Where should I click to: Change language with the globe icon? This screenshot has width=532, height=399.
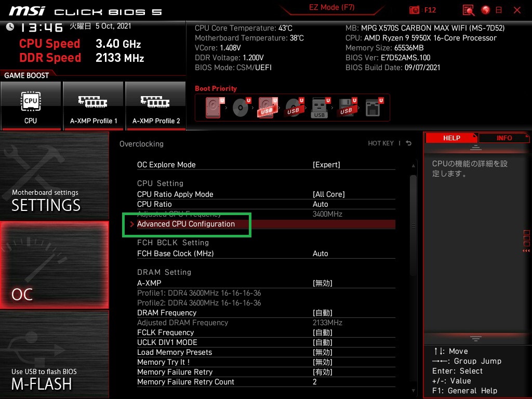click(x=486, y=10)
